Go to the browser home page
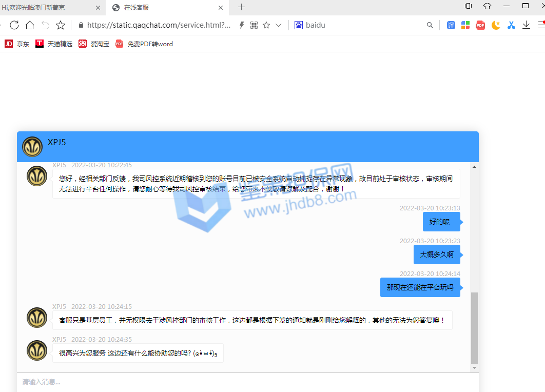Screen dimensions: 545x392 (30, 25)
